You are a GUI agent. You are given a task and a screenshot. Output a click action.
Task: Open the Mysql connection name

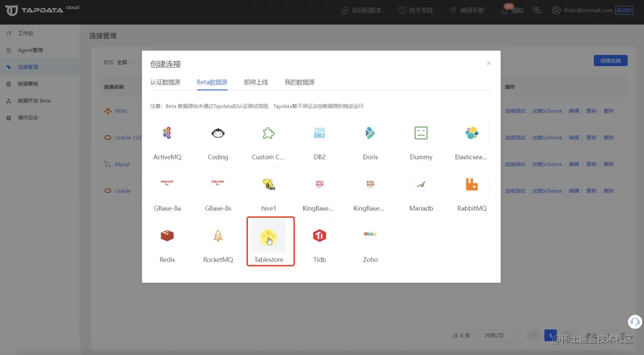[122, 164]
